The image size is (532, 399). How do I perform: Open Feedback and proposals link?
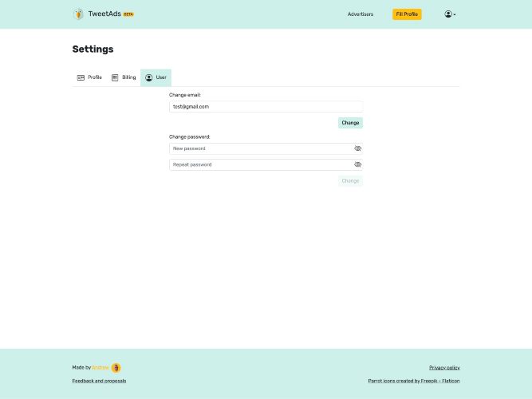point(99,381)
